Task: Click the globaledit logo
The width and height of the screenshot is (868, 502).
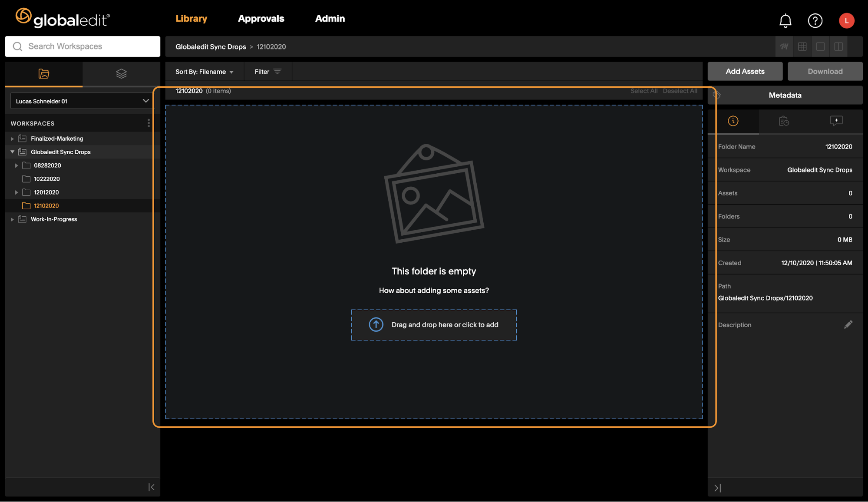Action: [x=63, y=18]
